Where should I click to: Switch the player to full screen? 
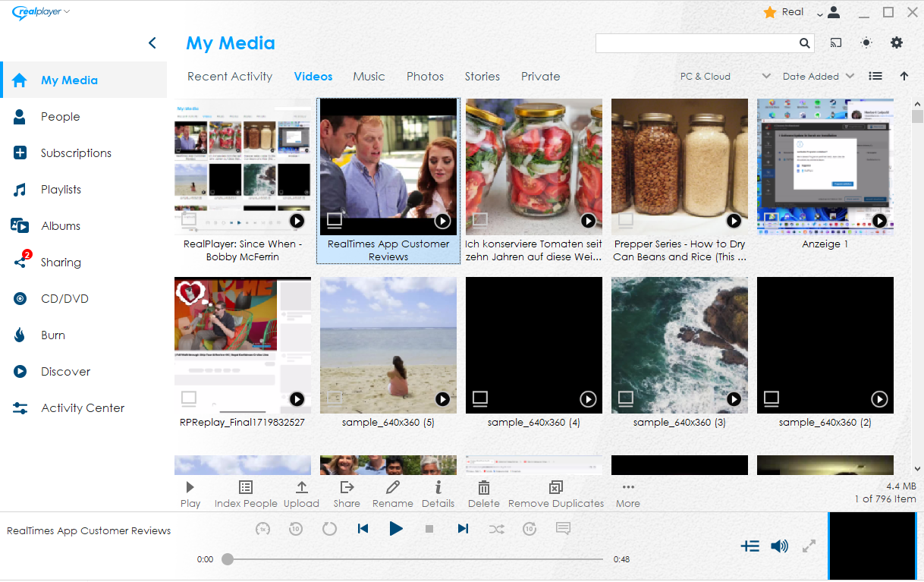[x=809, y=546]
